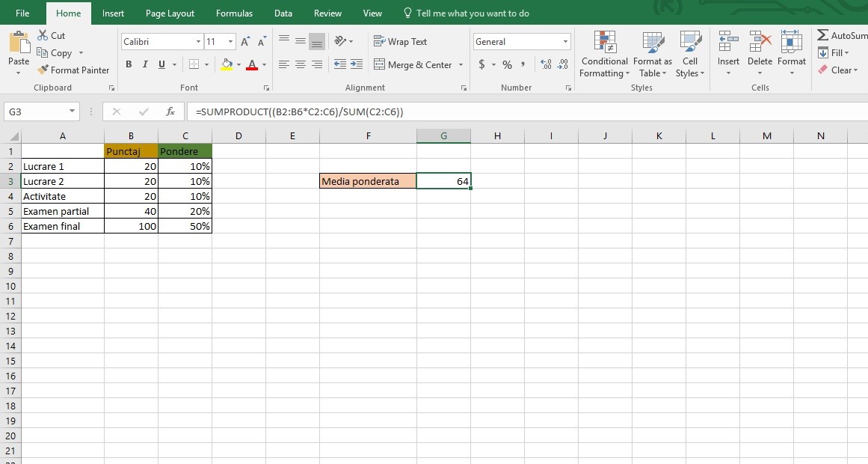Open the Review ribbon tab
Image resolution: width=868 pixels, height=464 pixels.
(327, 13)
